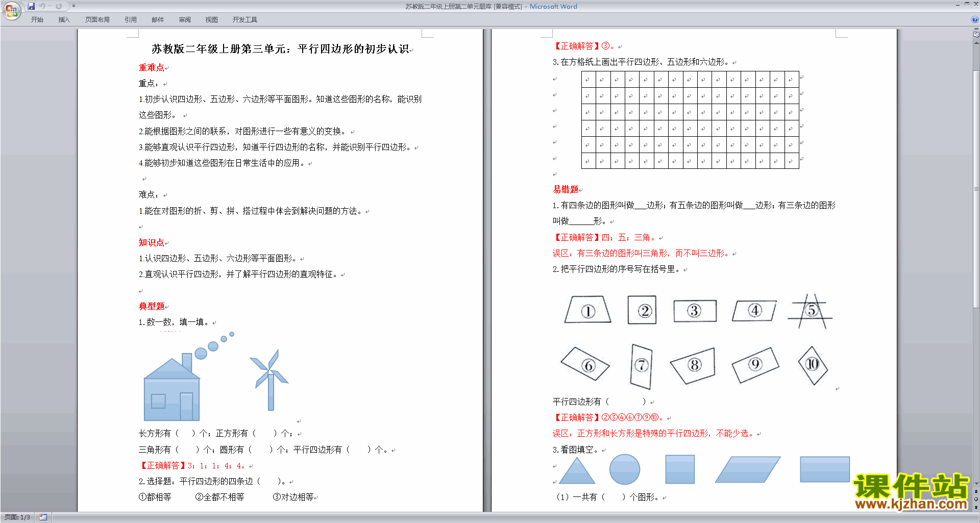Click answer option ①都相等
Screen dimensions: 980x523
(x=155, y=497)
